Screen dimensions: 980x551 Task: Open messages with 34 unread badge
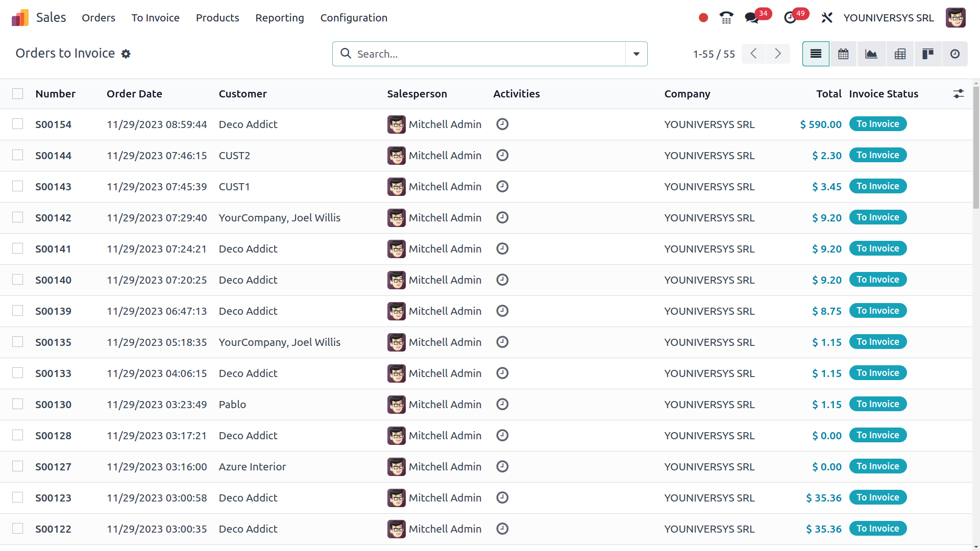(751, 18)
